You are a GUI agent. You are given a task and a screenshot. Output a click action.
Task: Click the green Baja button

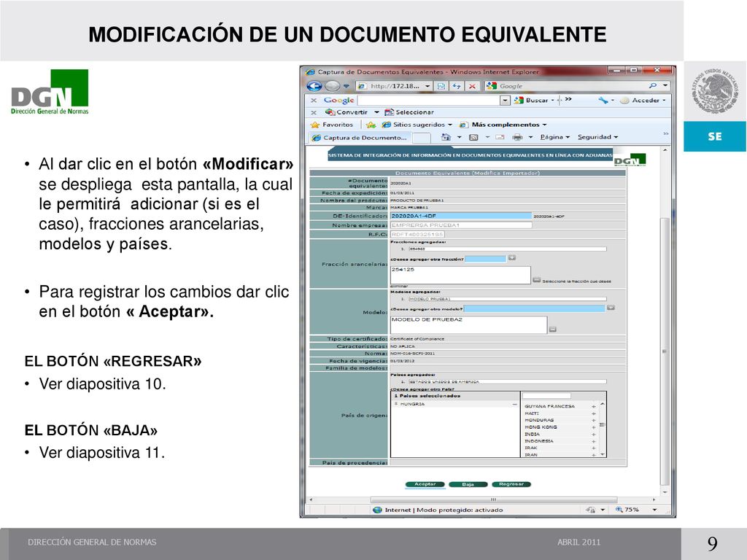click(468, 484)
